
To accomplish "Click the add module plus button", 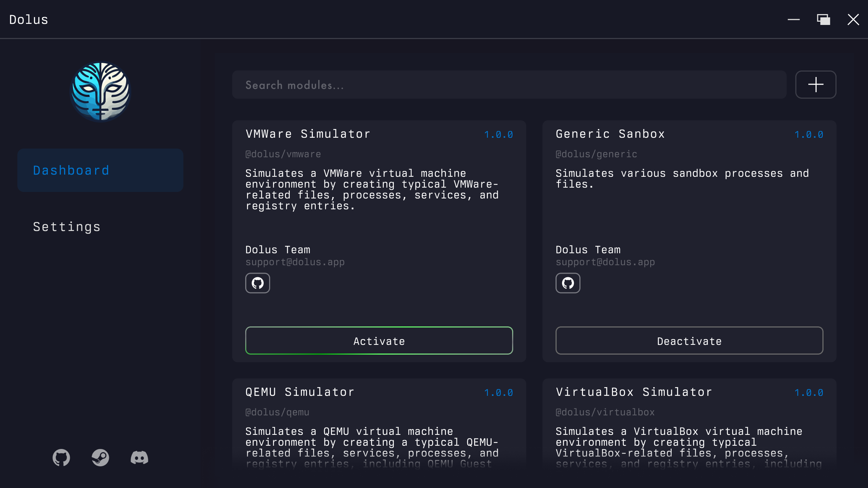I will click(816, 85).
